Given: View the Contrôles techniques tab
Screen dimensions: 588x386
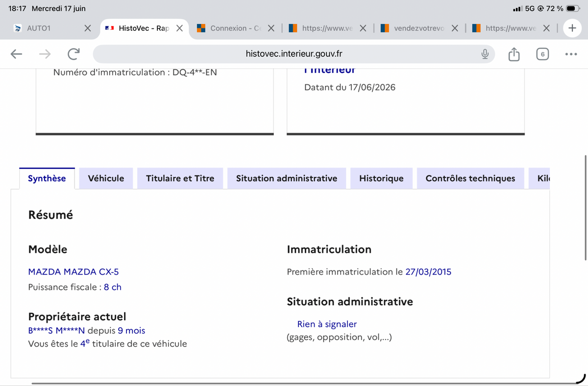Looking at the screenshot, I should pyautogui.click(x=470, y=178).
